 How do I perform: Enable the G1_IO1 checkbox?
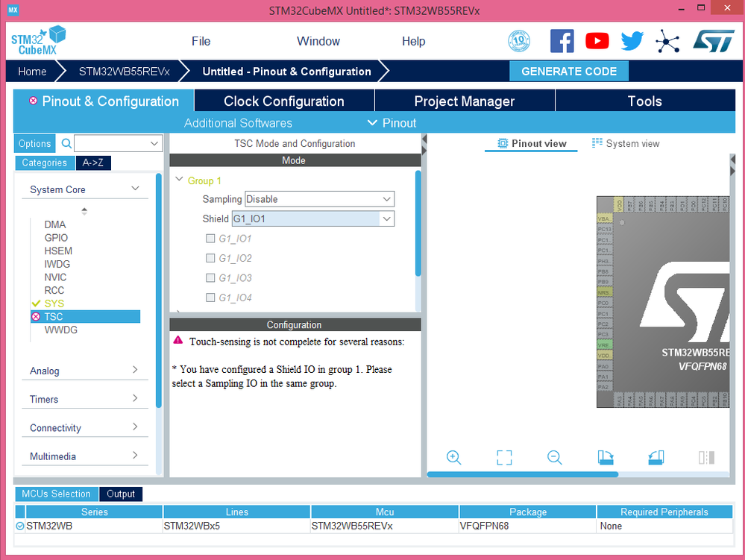(210, 239)
